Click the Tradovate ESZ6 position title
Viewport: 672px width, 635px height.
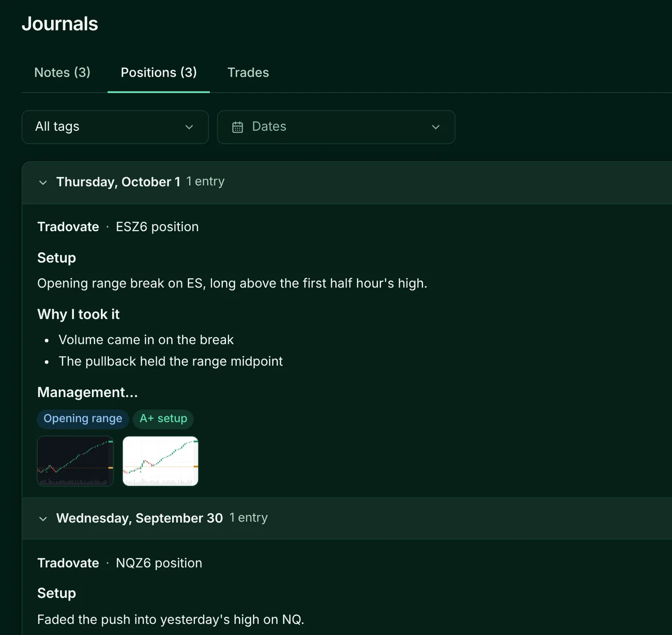point(118,227)
